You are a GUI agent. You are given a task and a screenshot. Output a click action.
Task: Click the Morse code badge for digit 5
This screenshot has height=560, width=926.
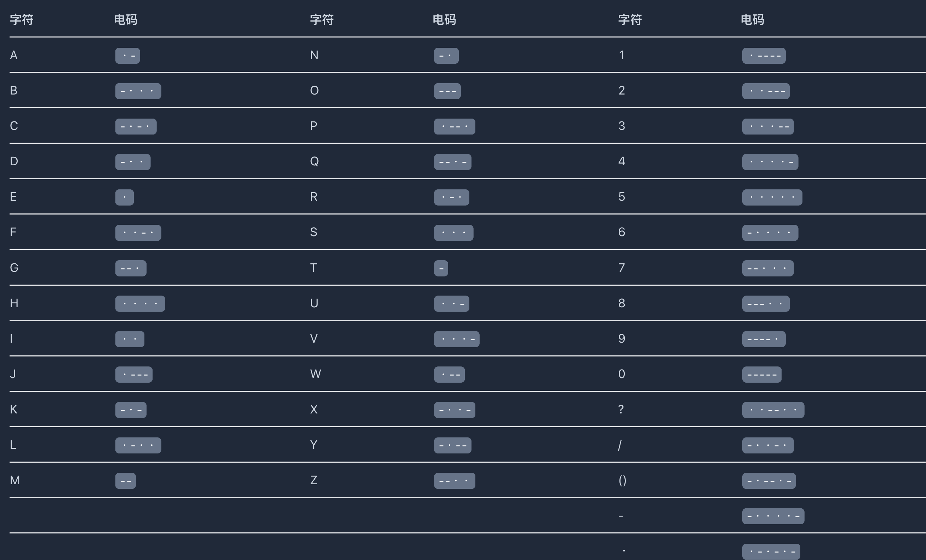(772, 197)
